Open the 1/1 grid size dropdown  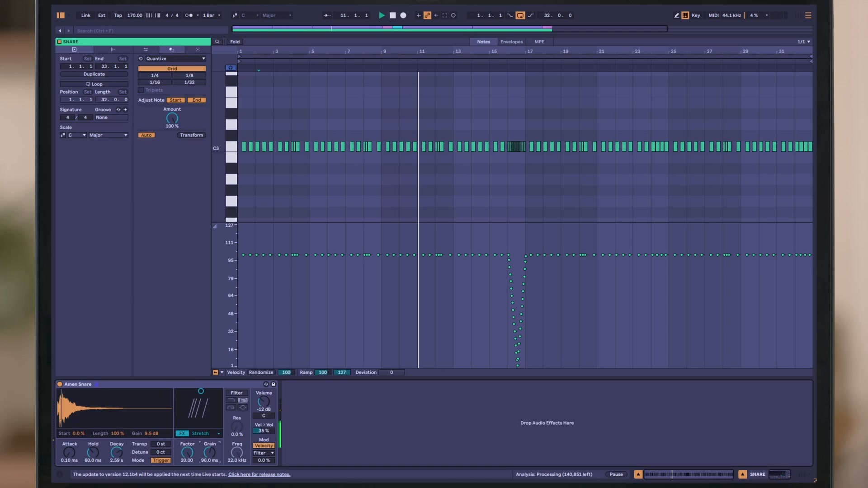[x=804, y=42]
